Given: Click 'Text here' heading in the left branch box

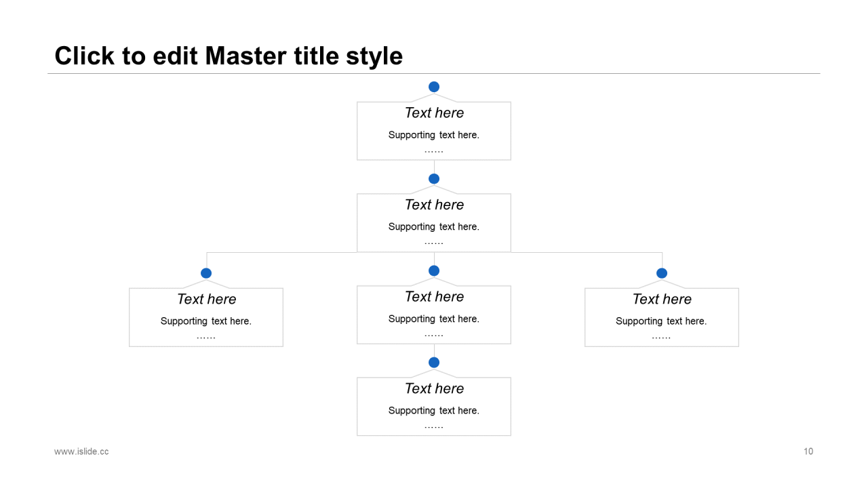Looking at the screenshot, I should click(206, 299).
